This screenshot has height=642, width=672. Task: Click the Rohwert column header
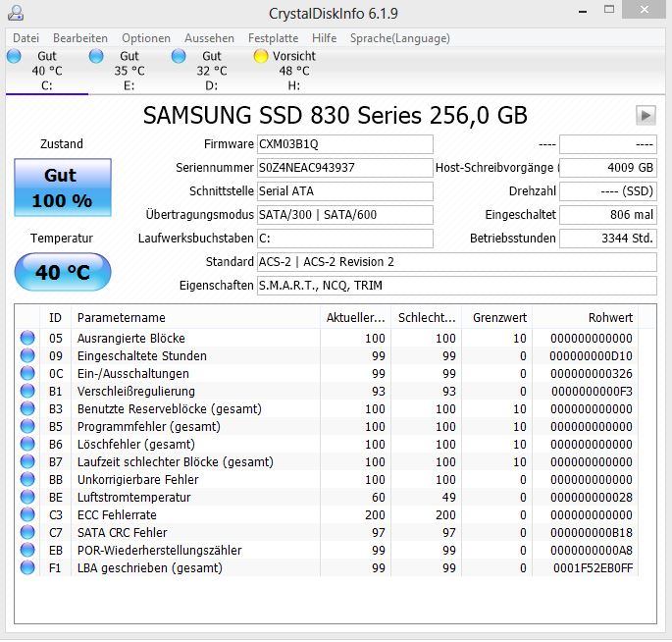click(x=585, y=318)
